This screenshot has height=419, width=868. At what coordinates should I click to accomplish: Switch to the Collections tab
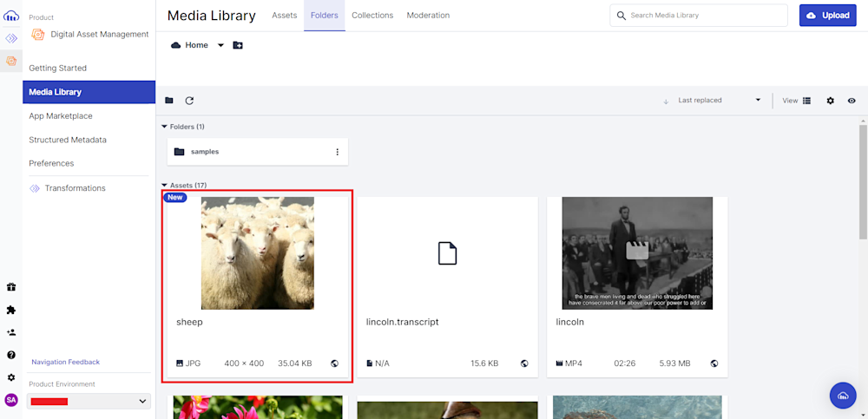[372, 16]
